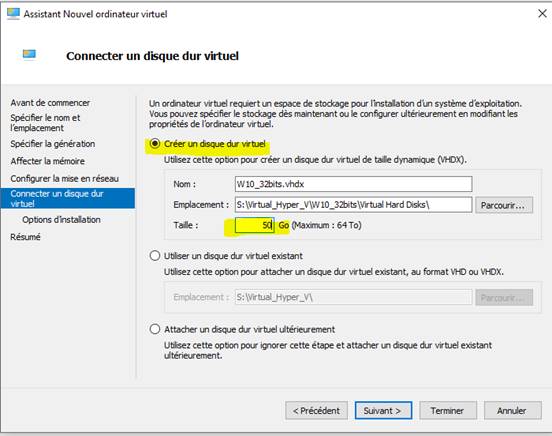552x436 pixels.
Task: Click Parcourir next to Virtual Hard Disks path
Action: (504, 205)
